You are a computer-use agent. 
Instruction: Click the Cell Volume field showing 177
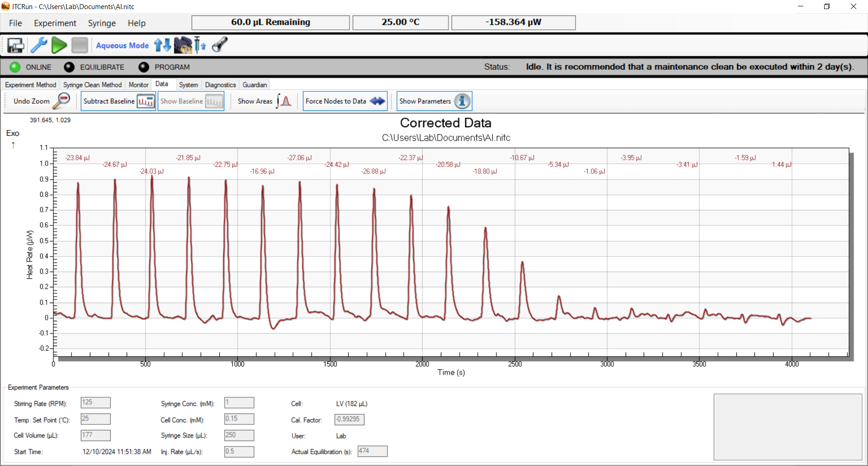(x=95, y=435)
